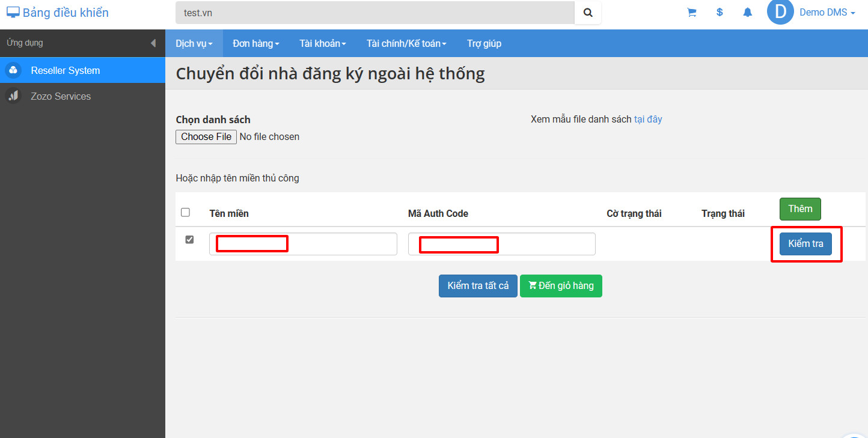This screenshot has width=868, height=438.
Task: Click the No file chosen text
Action: click(x=269, y=137)
